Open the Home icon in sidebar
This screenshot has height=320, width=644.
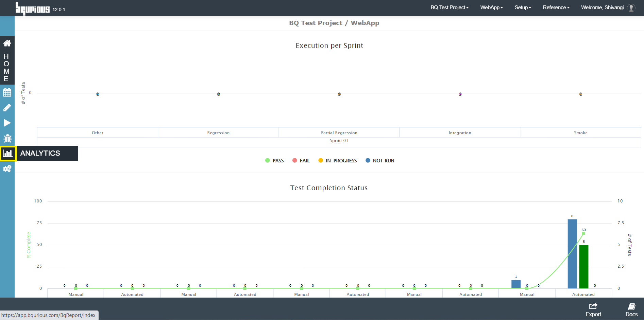(7, 43)
